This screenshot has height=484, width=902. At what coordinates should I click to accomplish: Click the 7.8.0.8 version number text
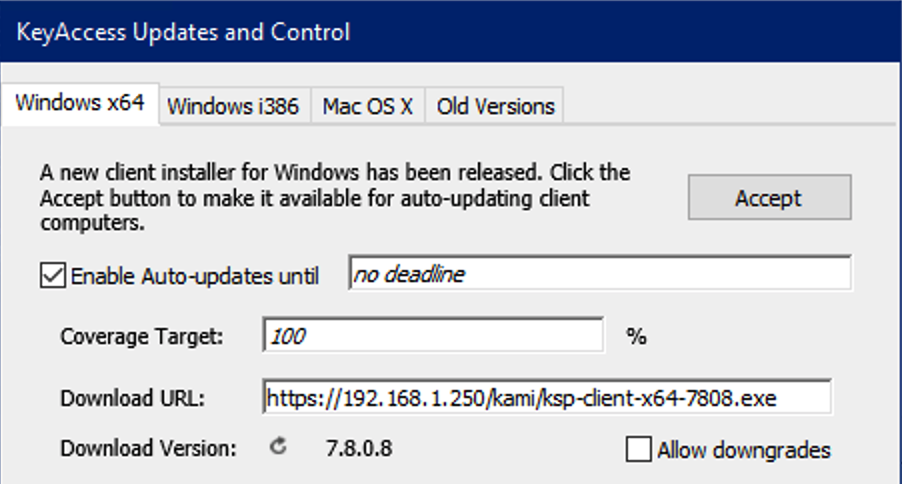click(359, 448)
